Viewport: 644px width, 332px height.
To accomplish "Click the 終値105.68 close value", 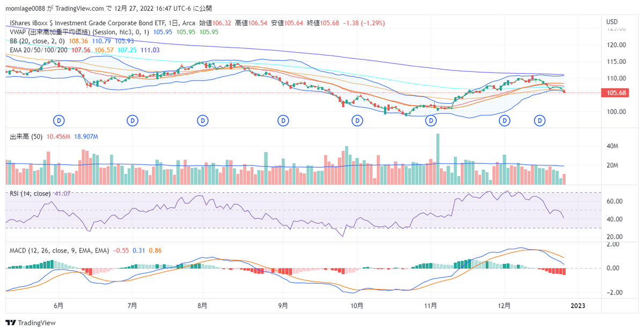I will (323, 23).
